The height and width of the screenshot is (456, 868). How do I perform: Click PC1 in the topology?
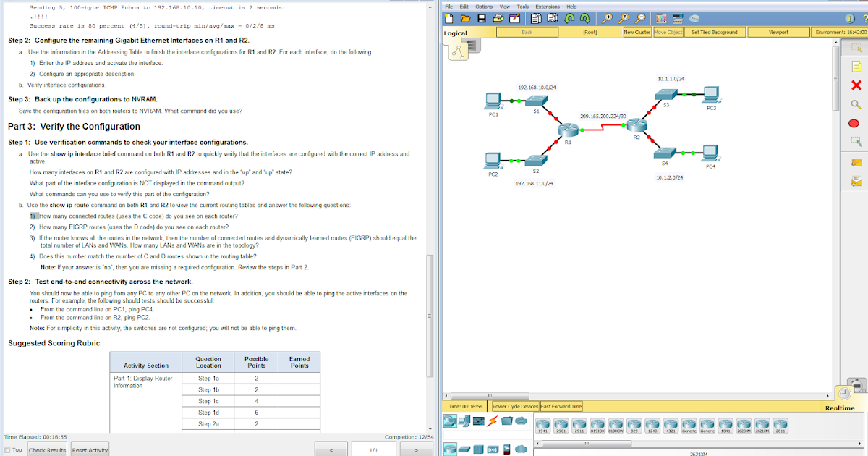[495, 101]
